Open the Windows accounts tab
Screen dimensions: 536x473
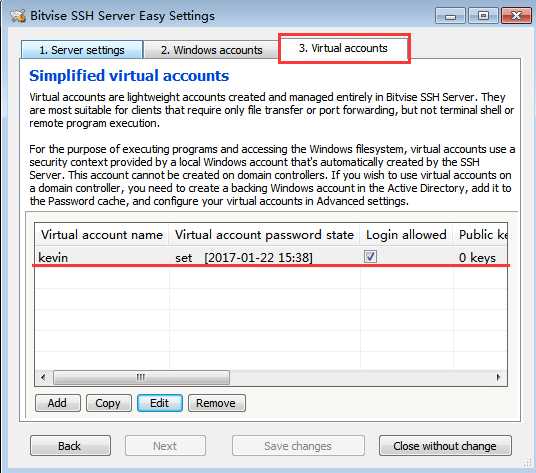click(x=211, y=50)
